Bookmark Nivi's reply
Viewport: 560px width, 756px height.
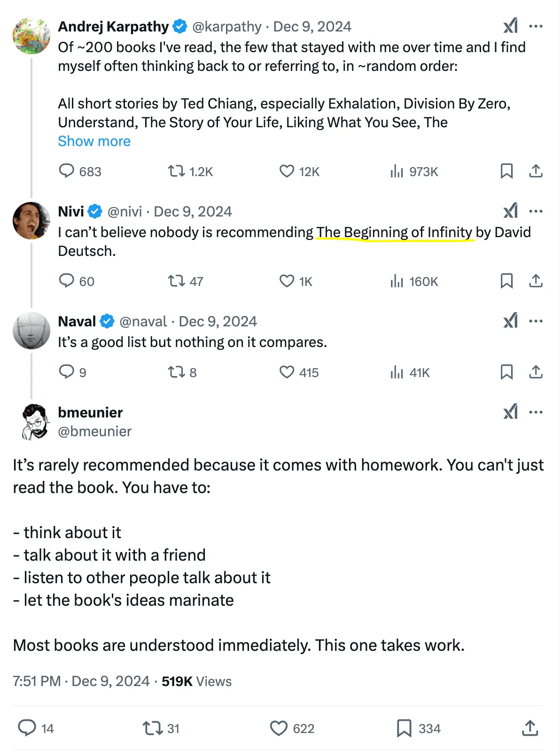[x=506, y=281]
